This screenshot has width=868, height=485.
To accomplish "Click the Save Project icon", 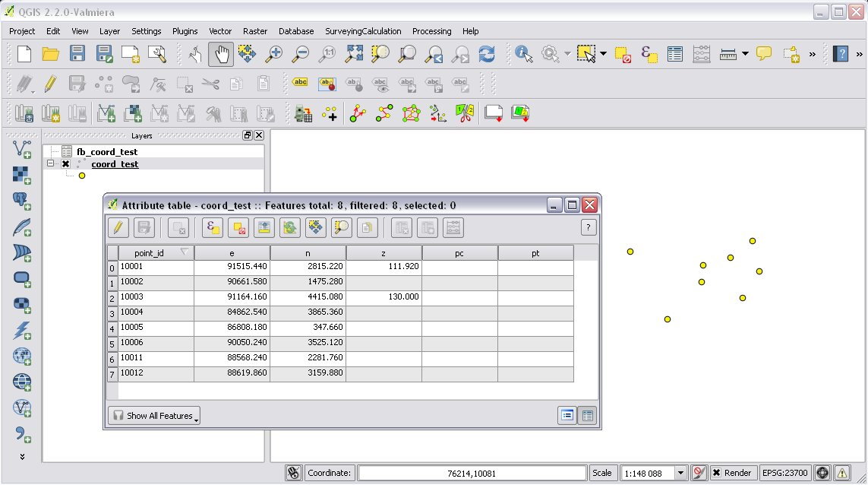I will (x=77, y=54).
